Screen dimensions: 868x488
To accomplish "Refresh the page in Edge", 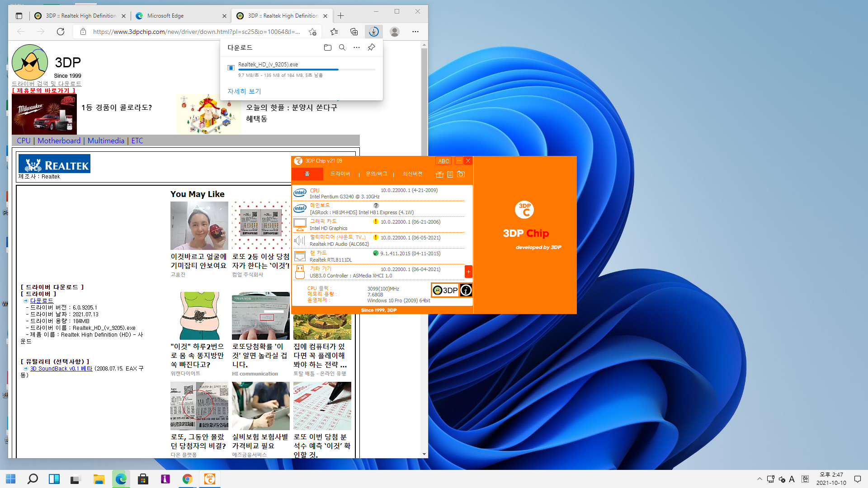I will (x=61, y=32).
